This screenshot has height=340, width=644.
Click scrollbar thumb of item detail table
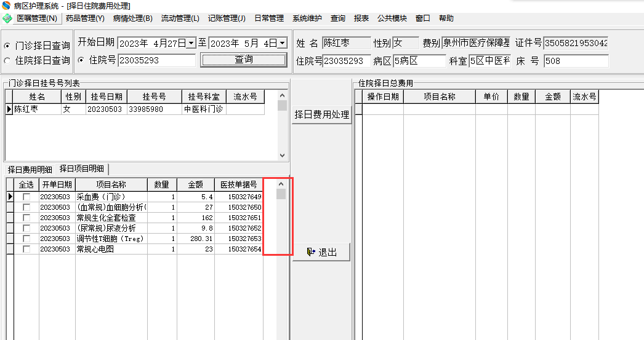(x=281, y=194)
